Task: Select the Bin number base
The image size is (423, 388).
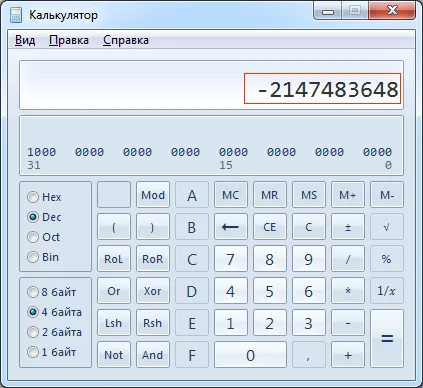Action: [43, 257]
